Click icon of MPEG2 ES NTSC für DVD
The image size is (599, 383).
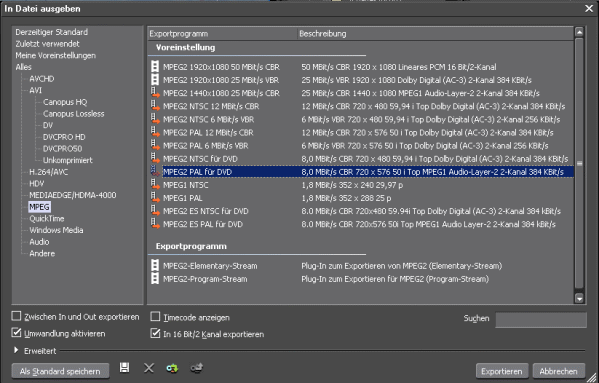point(155,211)
